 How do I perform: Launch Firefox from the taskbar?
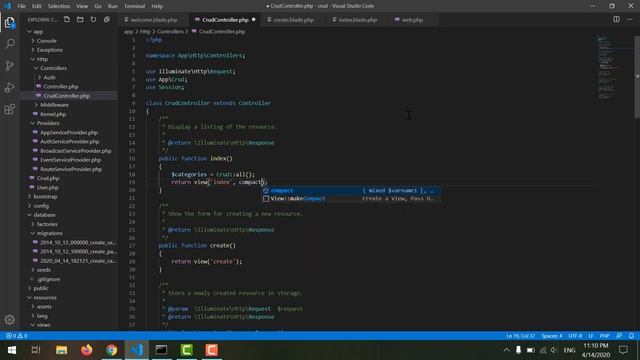click(x=87, y=350)
